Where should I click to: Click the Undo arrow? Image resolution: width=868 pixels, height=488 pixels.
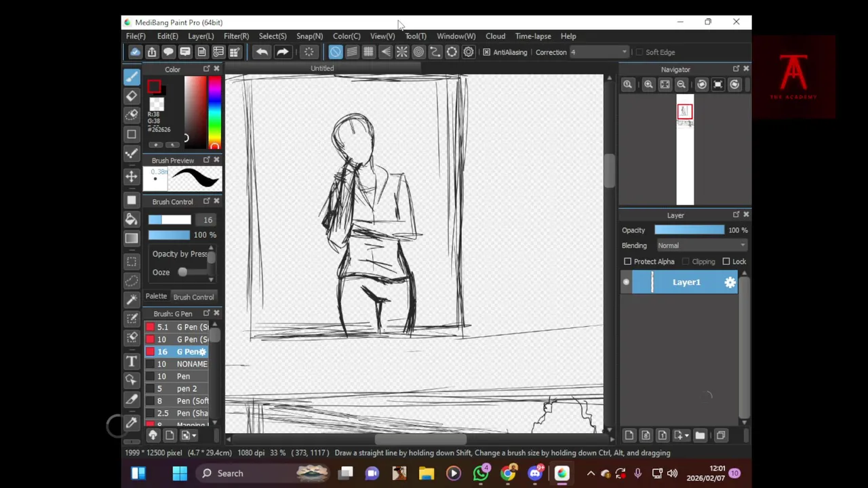coord(262,52)
